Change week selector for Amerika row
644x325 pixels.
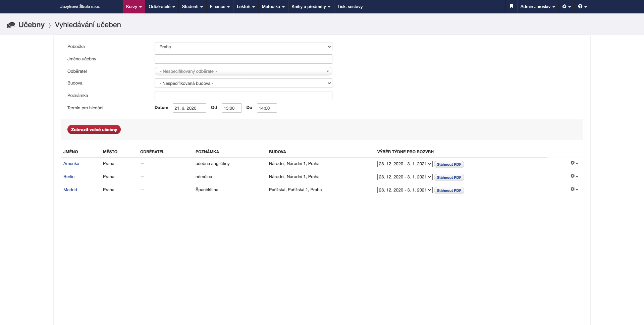[405, 164]
